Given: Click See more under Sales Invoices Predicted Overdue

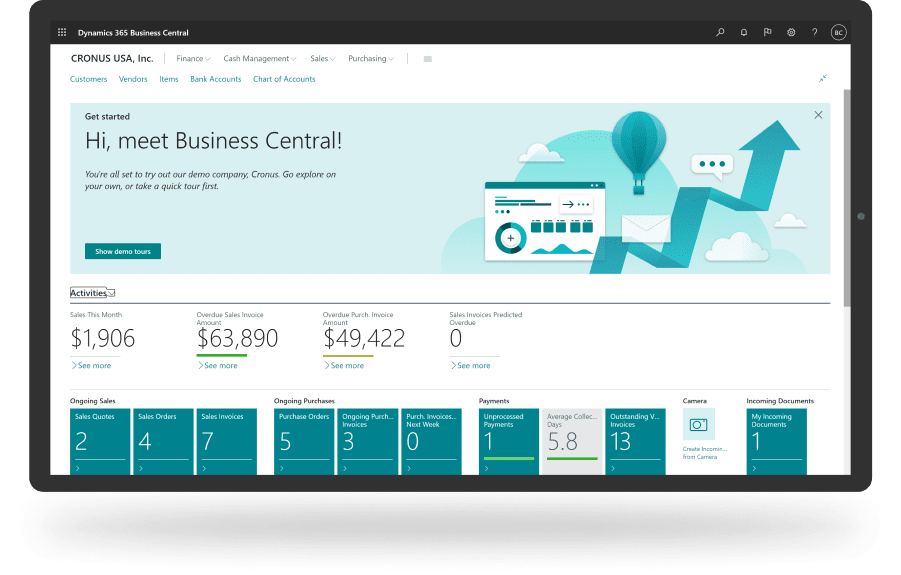Looking at the screenshot, I should pos(471,365).
